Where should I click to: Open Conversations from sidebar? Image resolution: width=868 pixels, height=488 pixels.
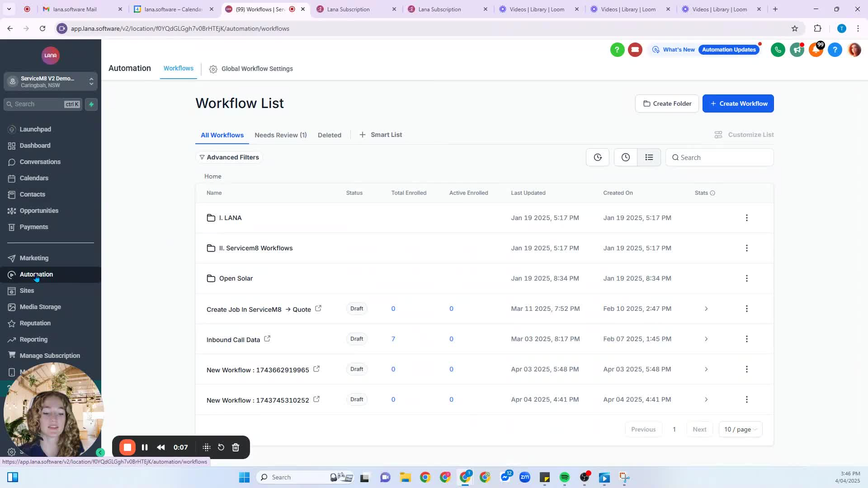(40, 162)
